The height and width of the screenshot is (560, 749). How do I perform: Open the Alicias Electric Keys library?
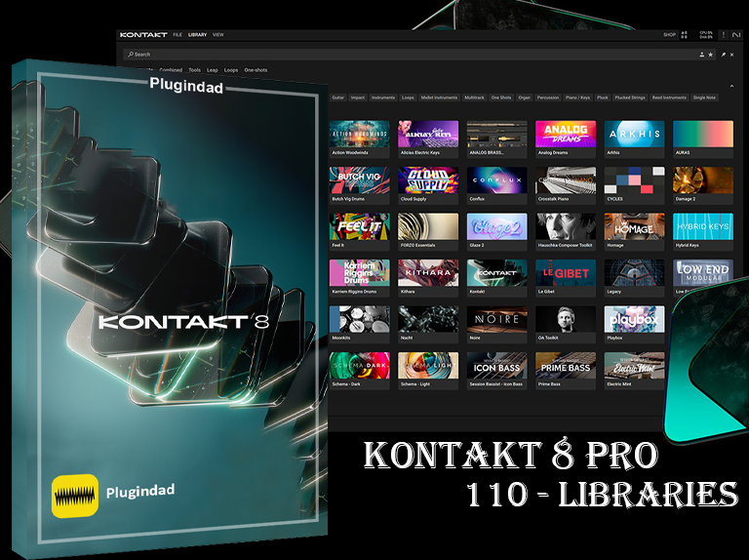click(428, 140)
